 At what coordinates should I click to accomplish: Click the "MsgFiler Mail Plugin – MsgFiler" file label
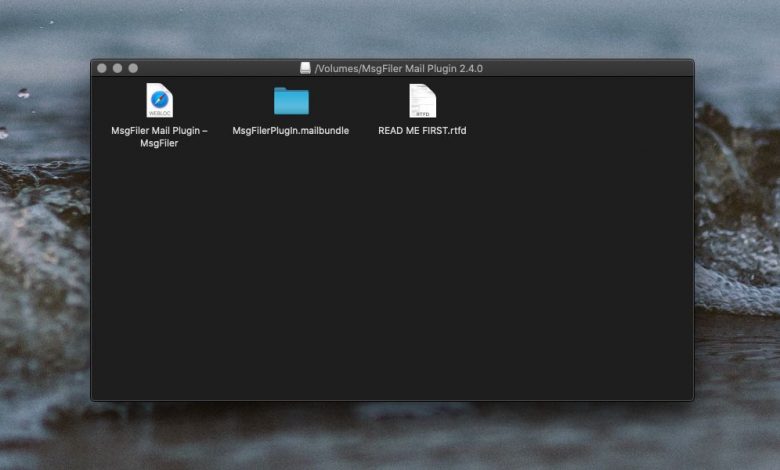pos(159,137)
